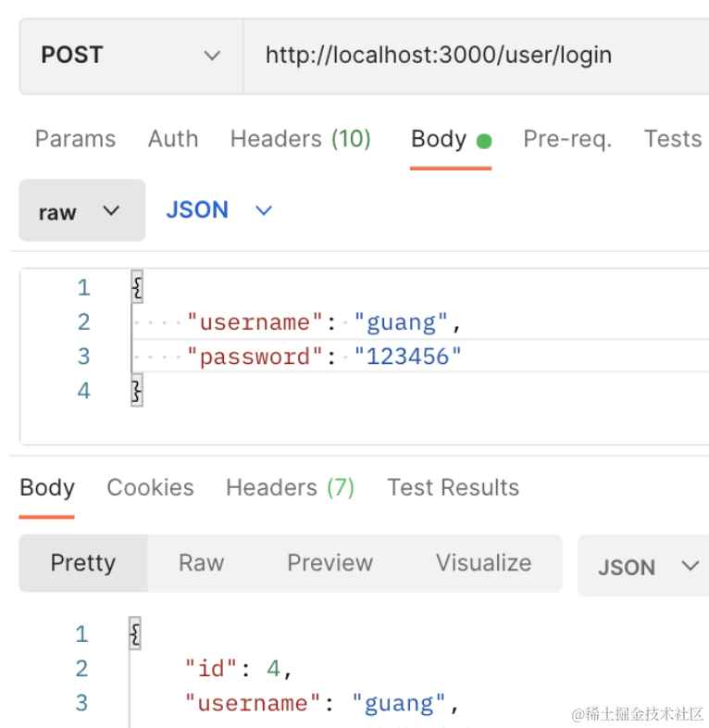709x728 pixels.
Task: Expand the raw body type dropdown
Action: pos(81,211)
